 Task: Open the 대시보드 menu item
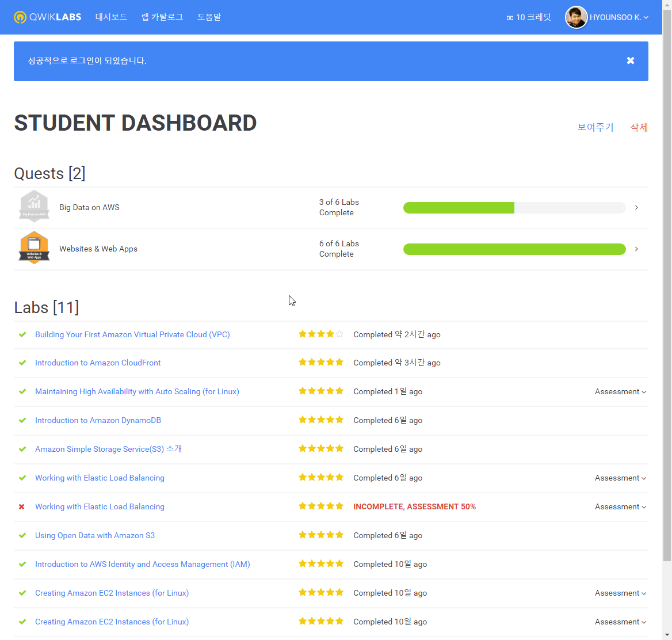[x=111, y=17]
